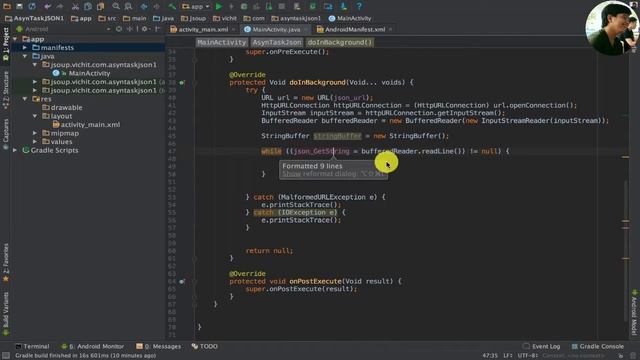Viewport: 640px width, 360px height.
Task: Expand the manifests folder
Action: point(25,48)
